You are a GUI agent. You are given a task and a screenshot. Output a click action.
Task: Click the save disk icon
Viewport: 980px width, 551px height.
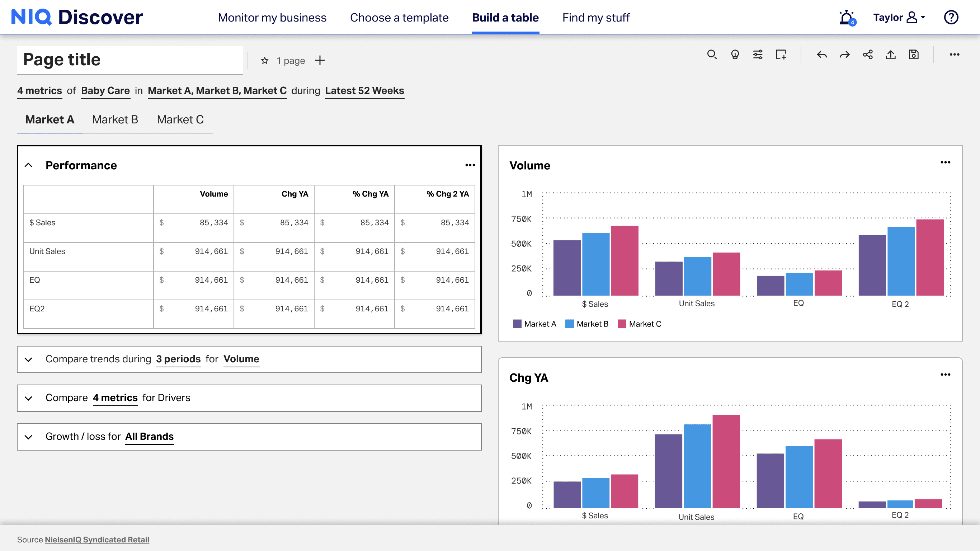tap(913, 55)
